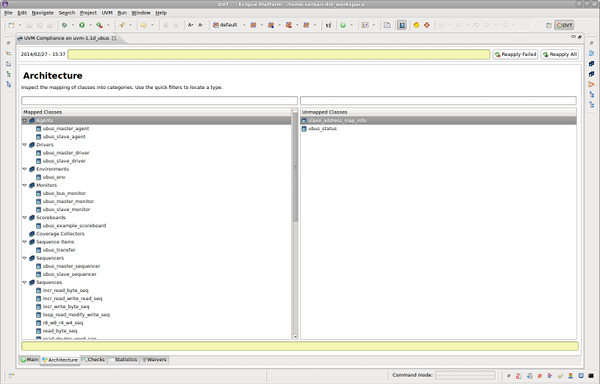The image size is (600, 384).
Task: Click the vi-labelled toolbar icon
Action: coord(328,25)
